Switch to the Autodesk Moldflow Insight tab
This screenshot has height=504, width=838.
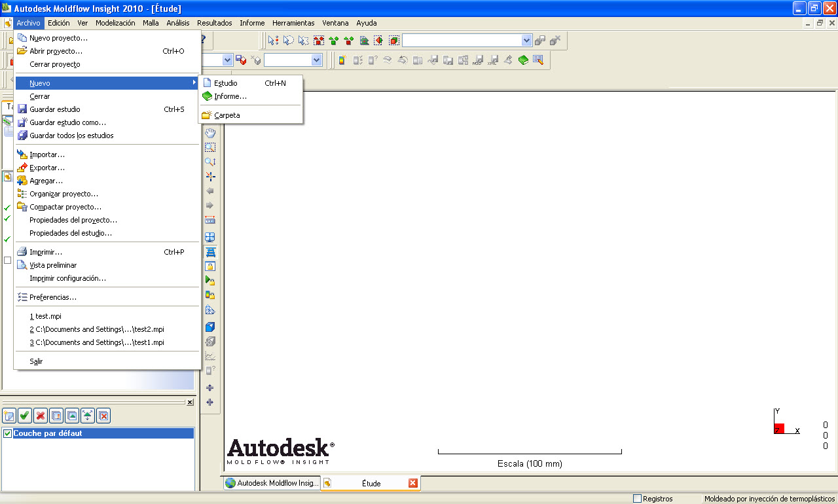click(271, 483)
